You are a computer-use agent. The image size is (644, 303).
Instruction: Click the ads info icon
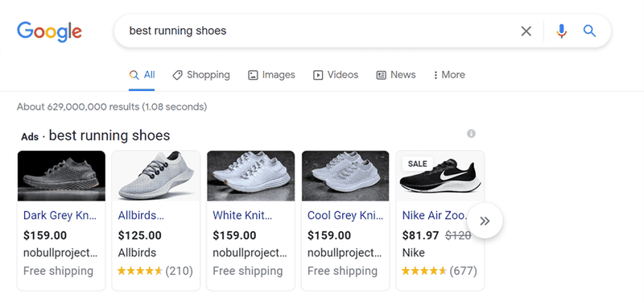point(471,134)
